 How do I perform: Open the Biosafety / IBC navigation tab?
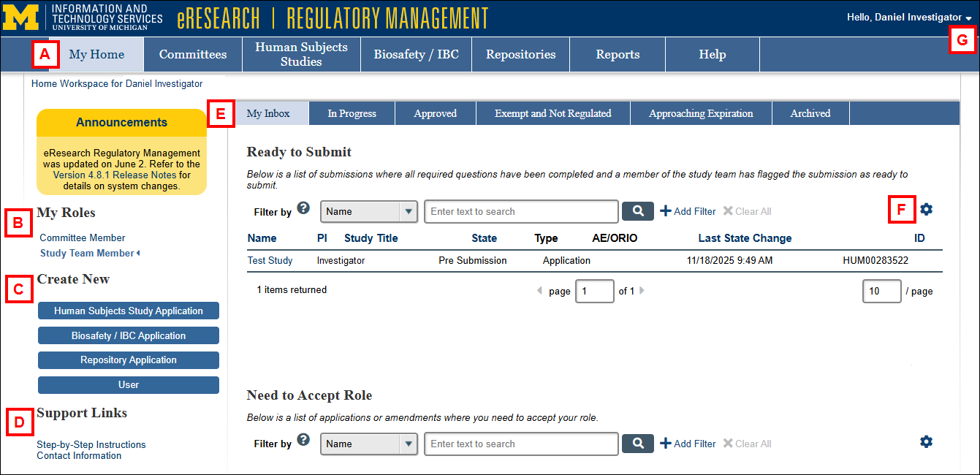pos(417,54)
